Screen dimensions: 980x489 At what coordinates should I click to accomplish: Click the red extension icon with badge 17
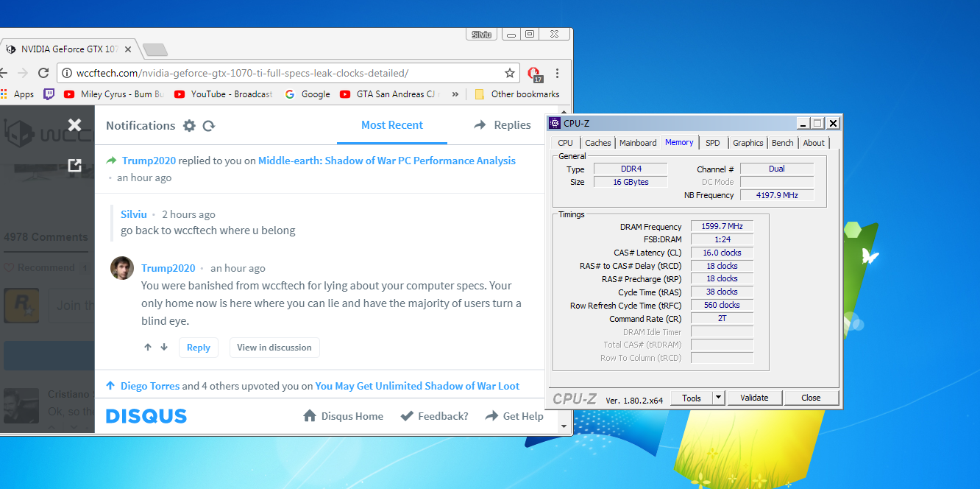(x=534, y=74)
